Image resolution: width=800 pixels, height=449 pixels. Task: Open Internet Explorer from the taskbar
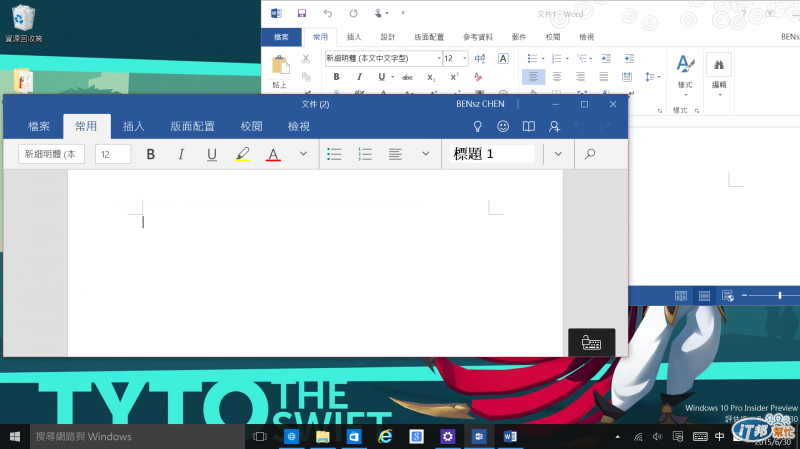click(385, 437)
